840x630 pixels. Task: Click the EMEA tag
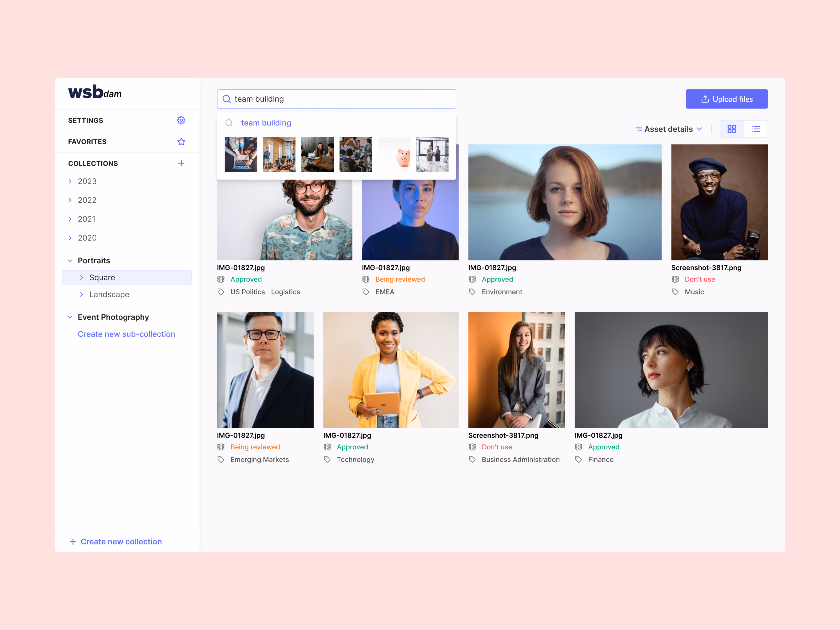[385, 292]
